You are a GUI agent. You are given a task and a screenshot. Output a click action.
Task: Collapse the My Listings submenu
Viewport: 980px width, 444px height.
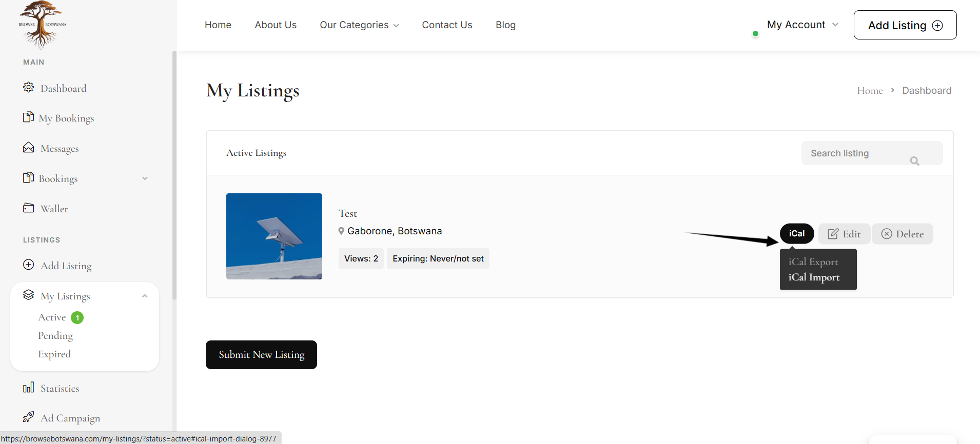click(x=145, y=296)
